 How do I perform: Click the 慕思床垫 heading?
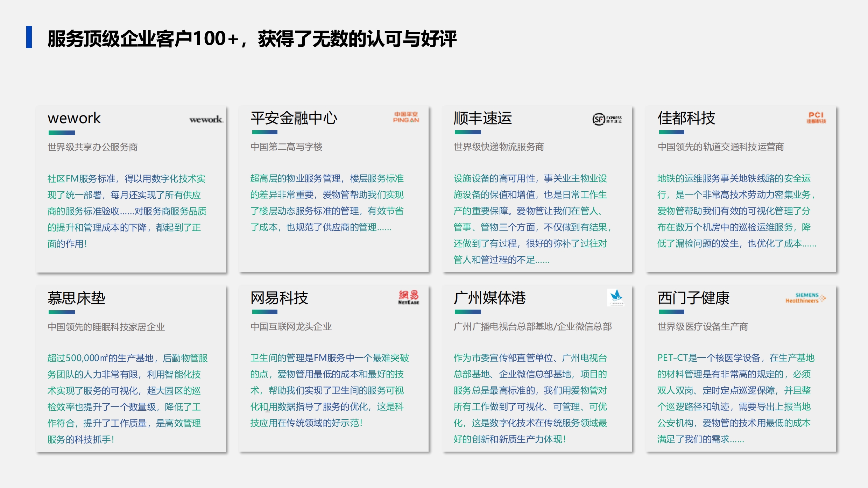point(77,298)
